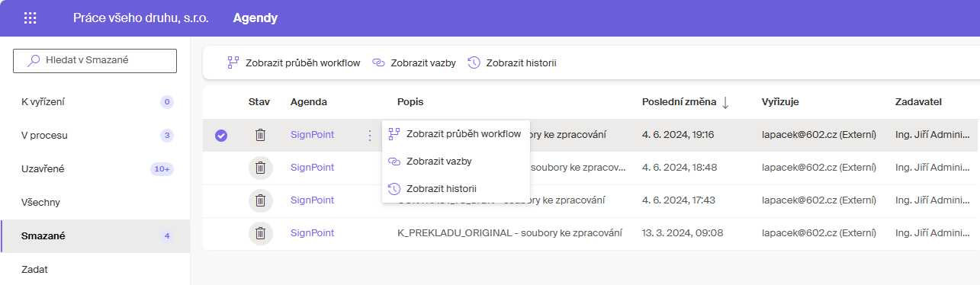Open the Uzavřené folder in the sidebar
Image resolution: width=980 pixels, height=285 pixels.
(x=95, y=169)
